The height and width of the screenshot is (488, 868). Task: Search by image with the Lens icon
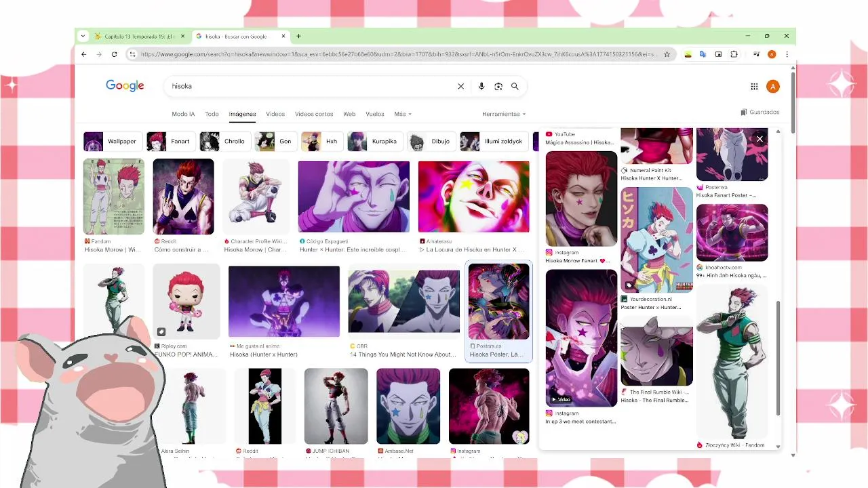point(498,86)
